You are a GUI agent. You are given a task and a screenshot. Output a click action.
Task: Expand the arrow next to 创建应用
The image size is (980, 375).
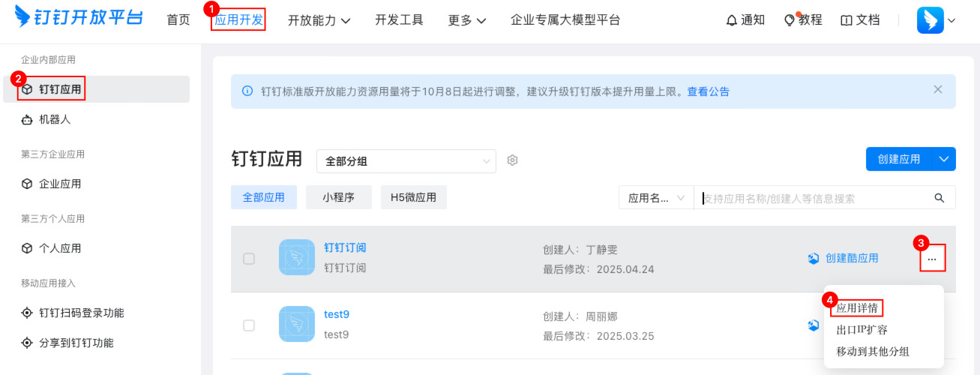click(944, 159)
